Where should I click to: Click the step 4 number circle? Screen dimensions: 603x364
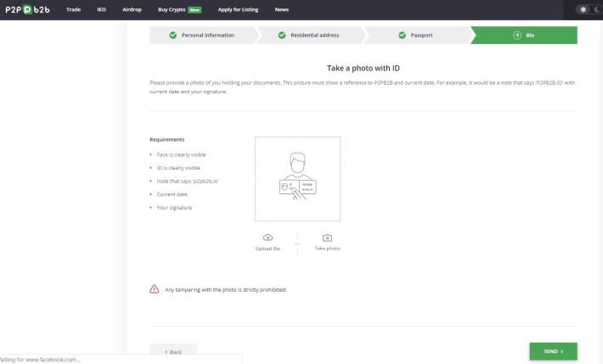click(517, 36)
